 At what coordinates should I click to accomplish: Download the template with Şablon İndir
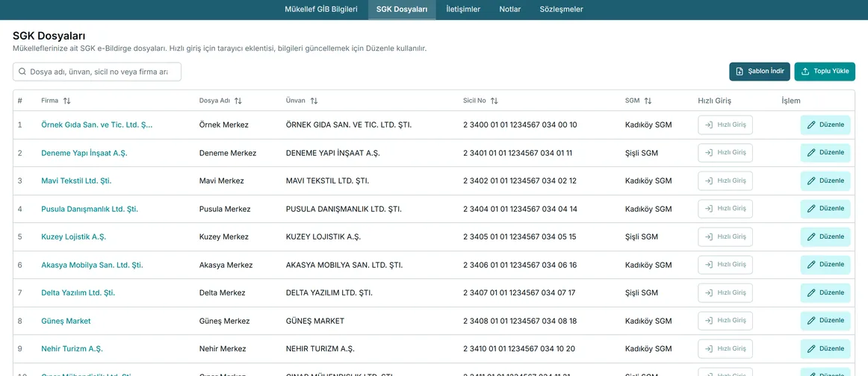pos(760,72)
